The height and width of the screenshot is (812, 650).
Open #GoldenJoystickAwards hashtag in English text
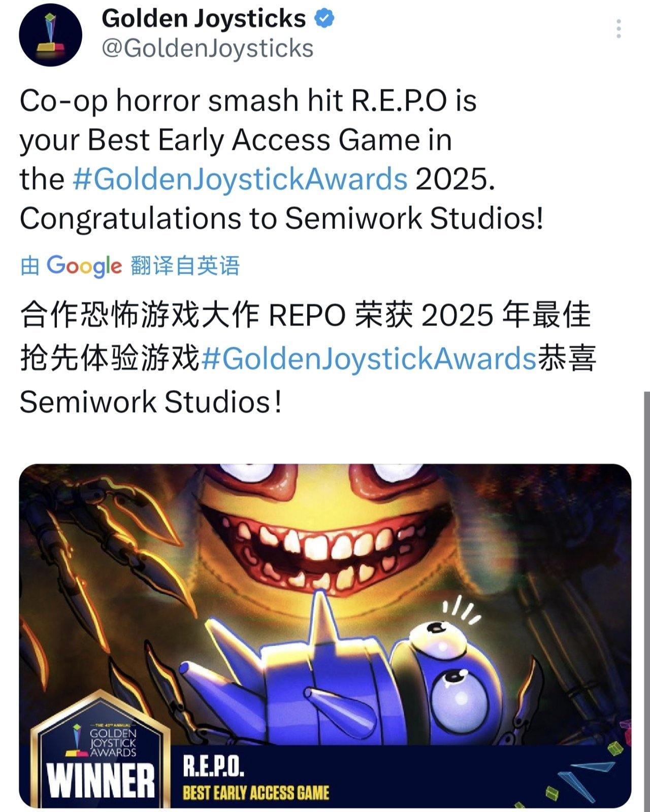[240, 179]
